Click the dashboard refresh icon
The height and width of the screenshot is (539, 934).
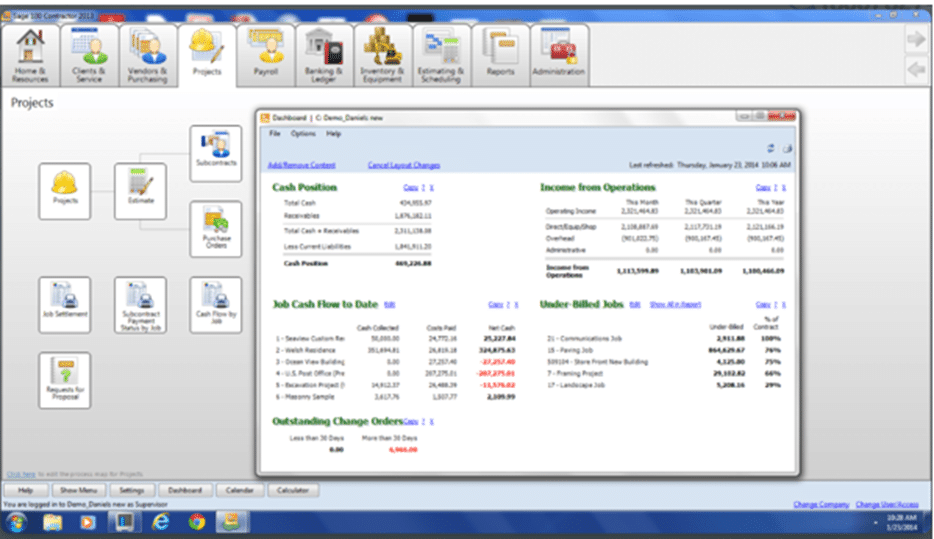pyautogui.click(x=772, y=149)
